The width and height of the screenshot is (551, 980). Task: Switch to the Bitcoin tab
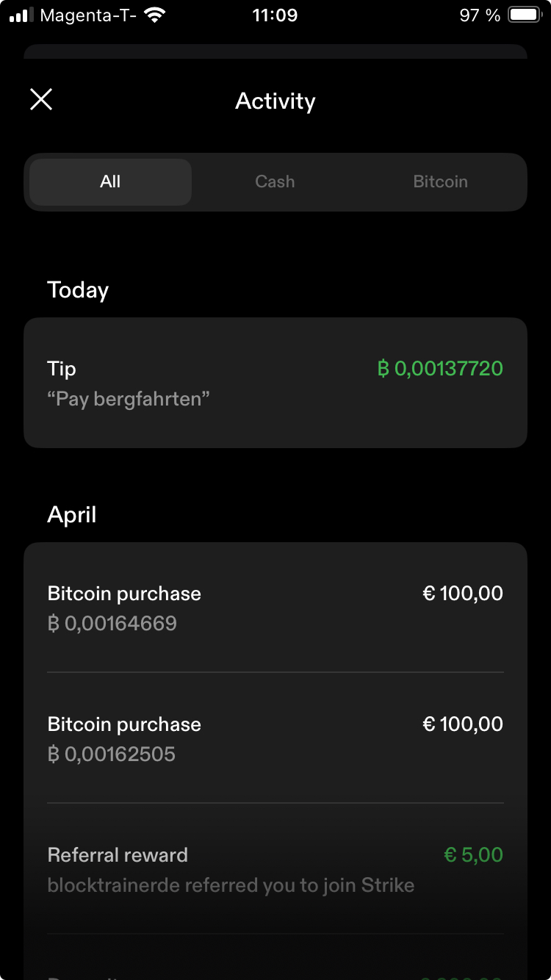pos(440,181)
